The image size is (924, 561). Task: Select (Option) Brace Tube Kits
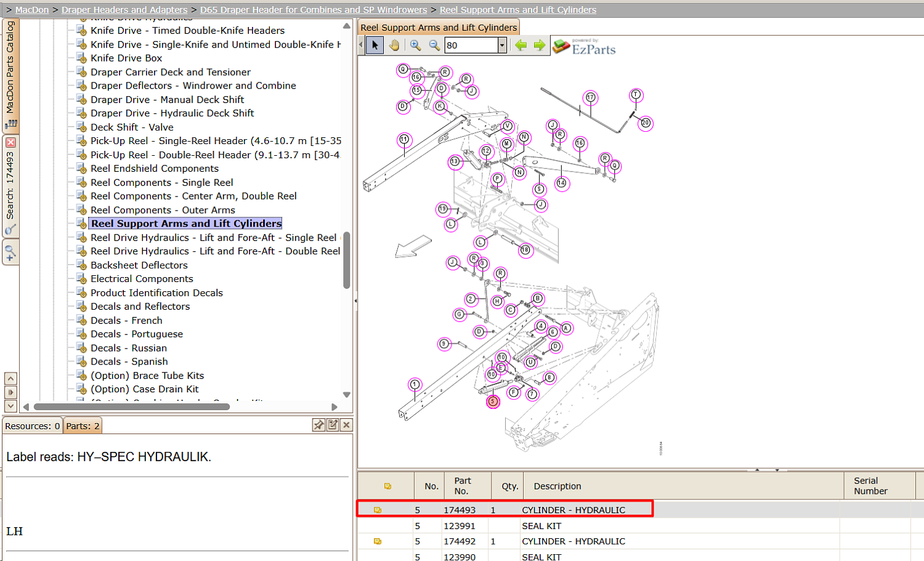[147, 376]
